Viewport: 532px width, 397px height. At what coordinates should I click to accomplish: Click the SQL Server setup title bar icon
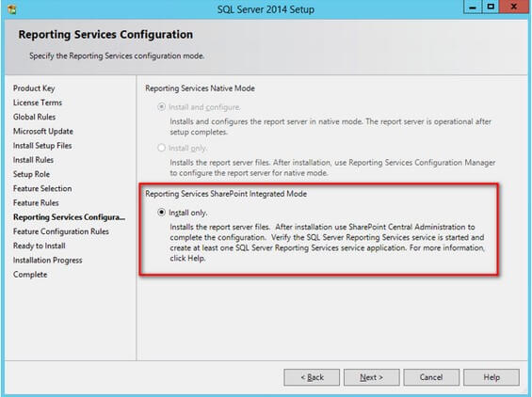coord(12,9)
